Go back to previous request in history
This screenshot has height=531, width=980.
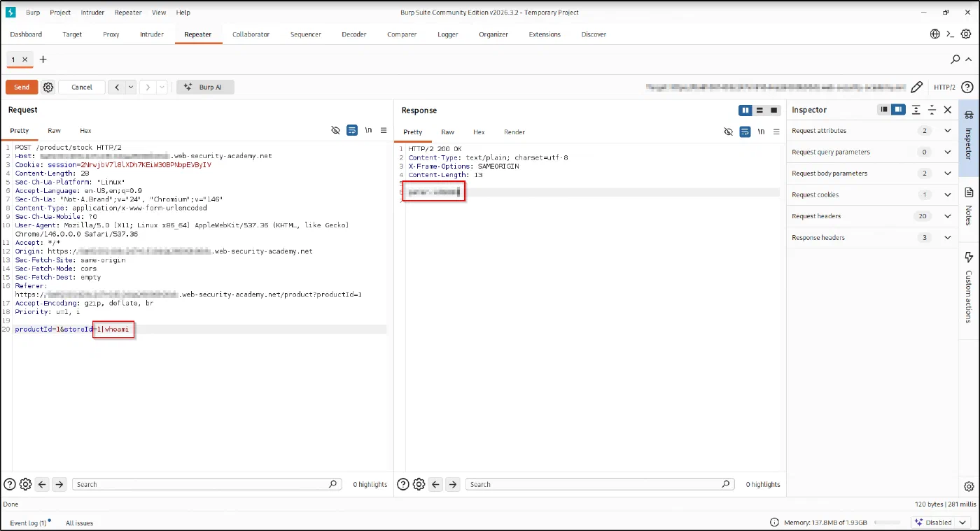click(117, 87)
